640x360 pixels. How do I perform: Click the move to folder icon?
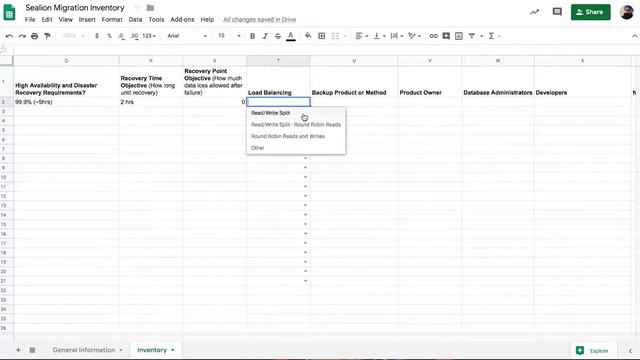click(150, 8)
